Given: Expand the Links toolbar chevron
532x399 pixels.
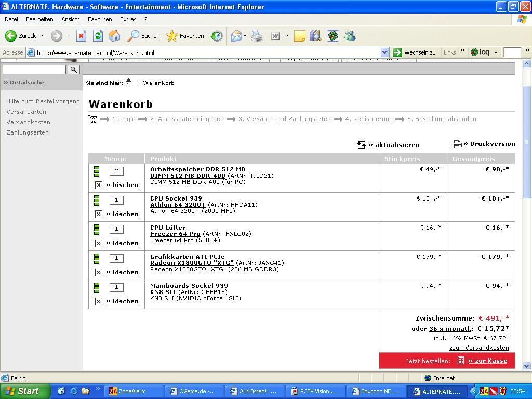Looking at the screenshot, I should click(463, 50).
